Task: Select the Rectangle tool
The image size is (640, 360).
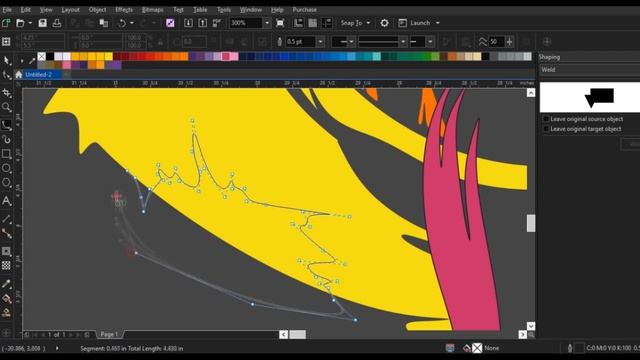Action: (6, 154)
